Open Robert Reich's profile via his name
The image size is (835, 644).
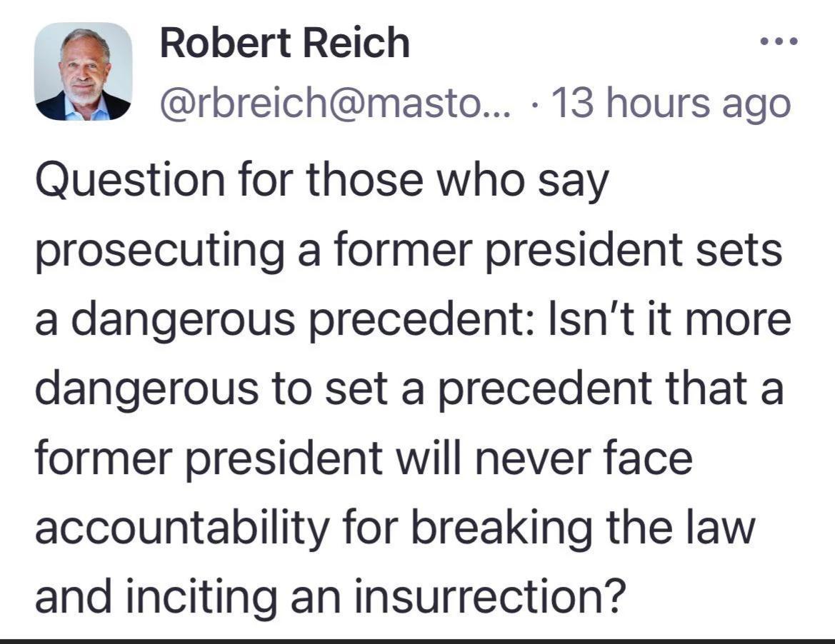(284, 43)
